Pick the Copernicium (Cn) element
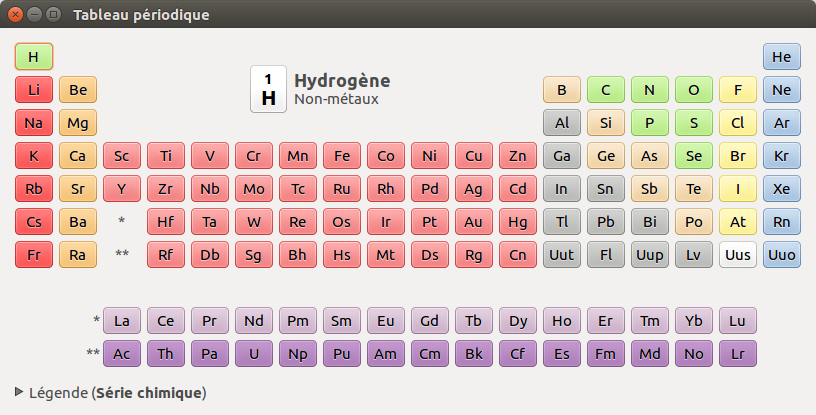Screen dimensions: 816x415 (518, 255)
